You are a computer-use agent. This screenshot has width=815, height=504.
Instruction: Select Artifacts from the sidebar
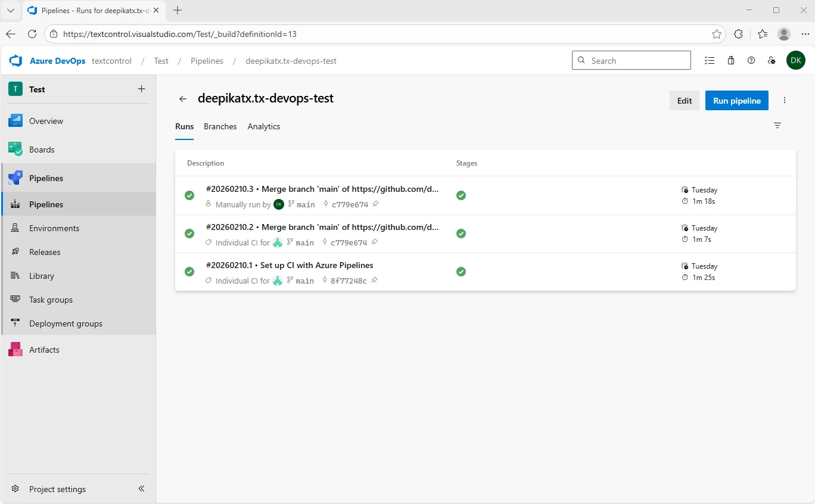[x=44, y=349]
